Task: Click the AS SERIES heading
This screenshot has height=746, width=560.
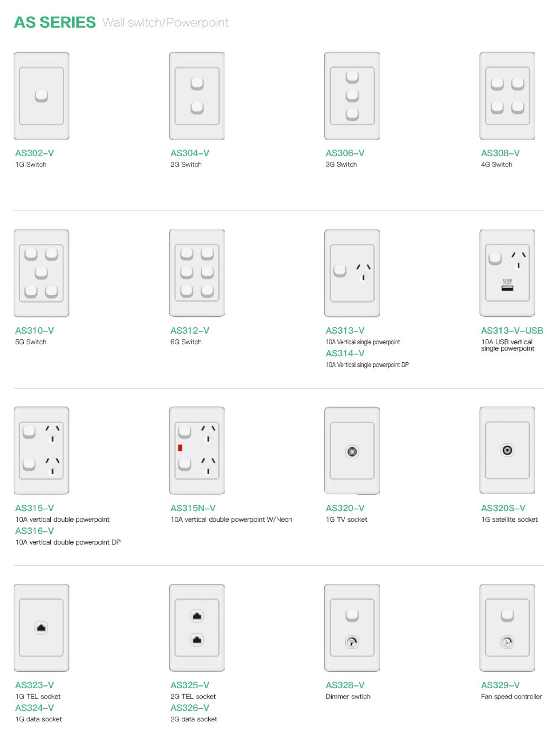Action: coord(55,22)
